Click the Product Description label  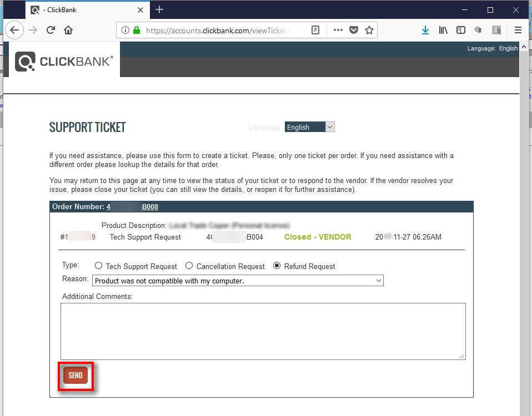(x=134, y=225)
